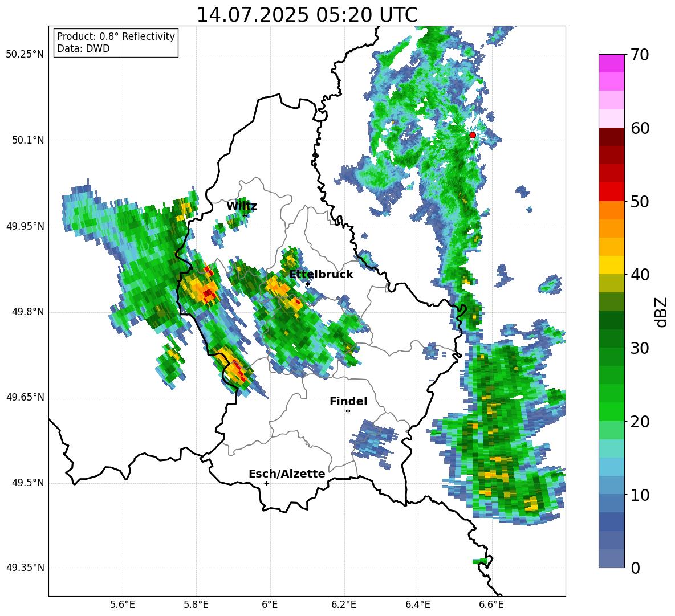
Task: Click the 5.8°E longitude label
Action: tap(196, 605)
